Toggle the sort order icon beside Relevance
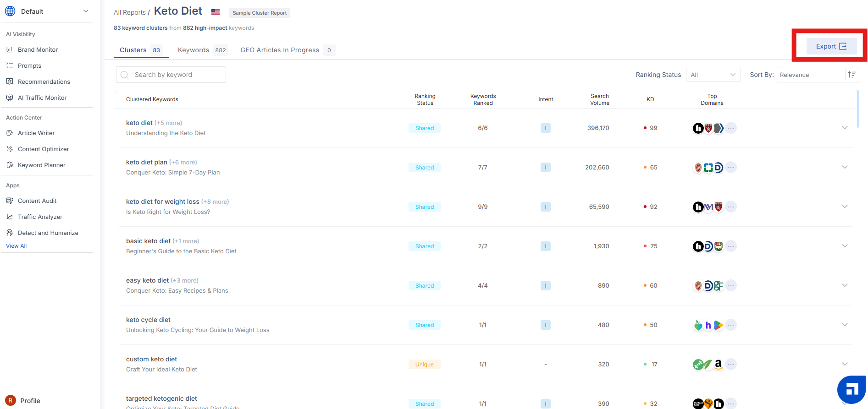 point(852,75)
